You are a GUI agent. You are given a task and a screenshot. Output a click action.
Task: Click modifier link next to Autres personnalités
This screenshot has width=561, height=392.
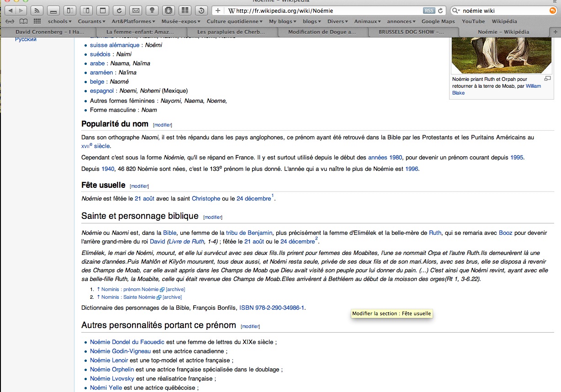point(250,326)
